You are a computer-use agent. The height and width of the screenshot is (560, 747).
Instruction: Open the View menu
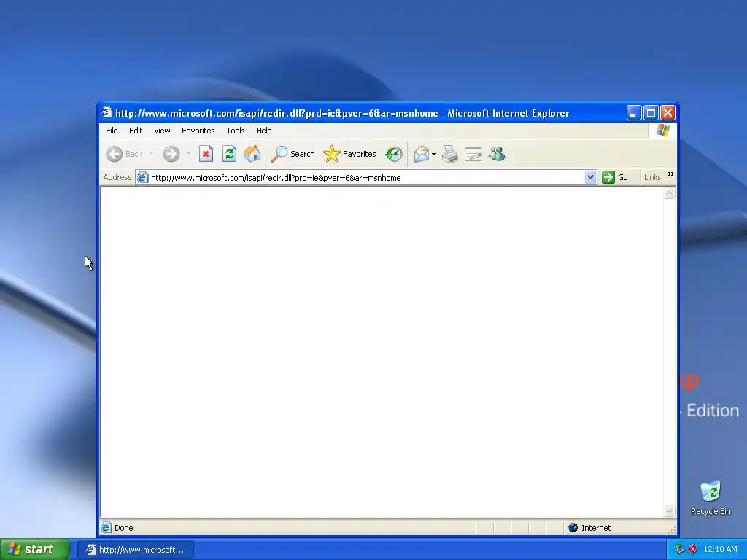pos(162,131)
